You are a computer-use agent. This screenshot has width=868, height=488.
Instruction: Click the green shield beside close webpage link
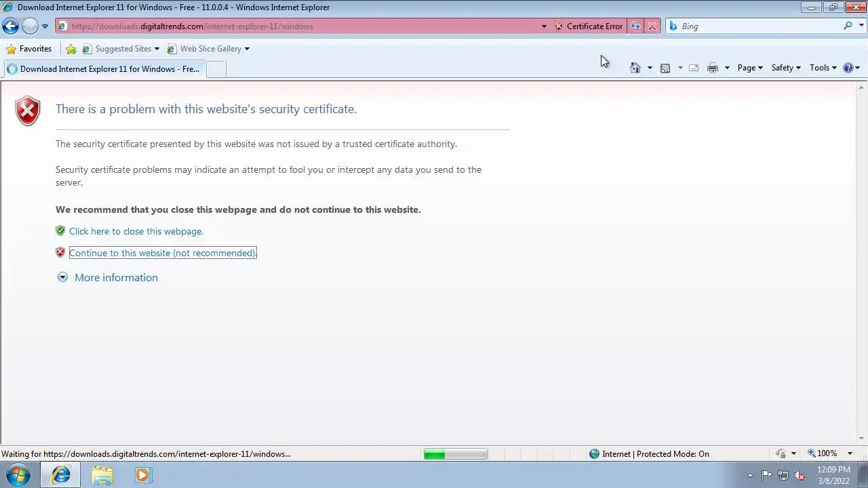pos(60,231)
